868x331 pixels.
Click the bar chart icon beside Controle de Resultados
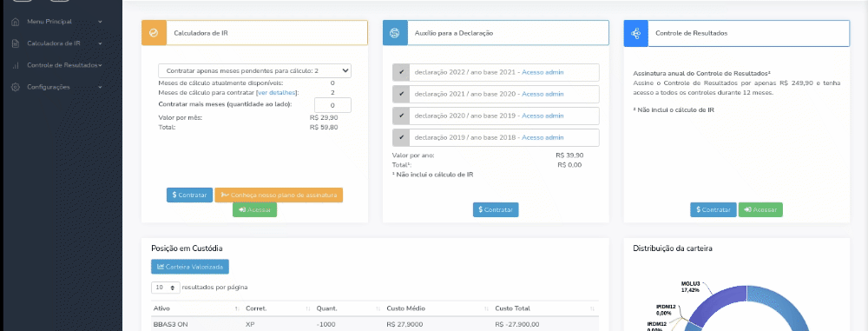(x=16, y=65)
